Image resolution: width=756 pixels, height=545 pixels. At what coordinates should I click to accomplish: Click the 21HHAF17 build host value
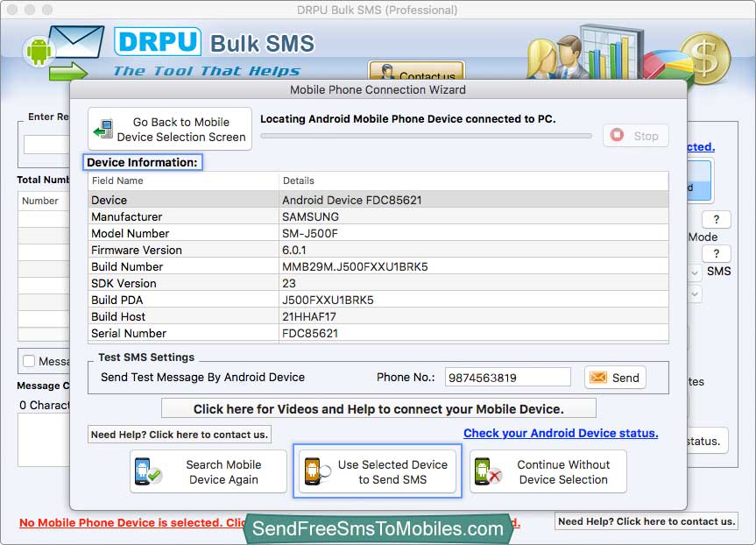pyautogui.click(x=309, y=316)
